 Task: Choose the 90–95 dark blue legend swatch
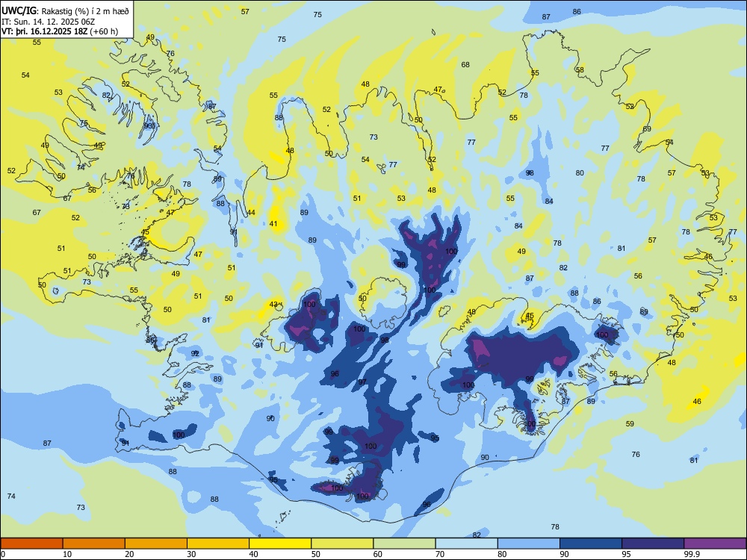tap(591, 544)
